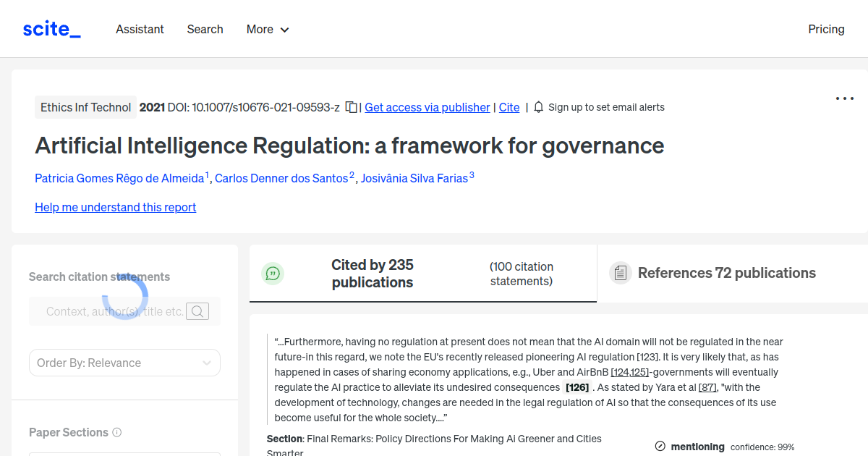This screenshot has width=868, height=456.
Task: Open the Cite dialog
Action: 509,107
